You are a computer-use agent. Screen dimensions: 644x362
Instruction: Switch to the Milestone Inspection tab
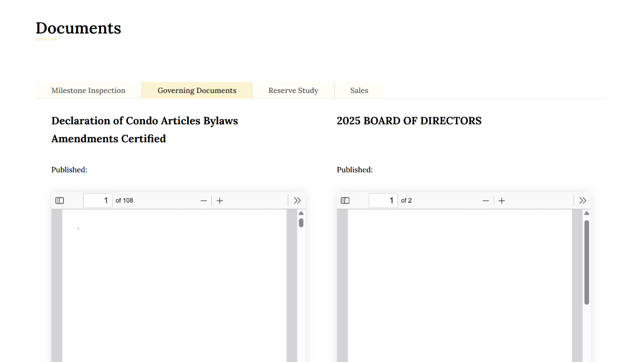89,90
